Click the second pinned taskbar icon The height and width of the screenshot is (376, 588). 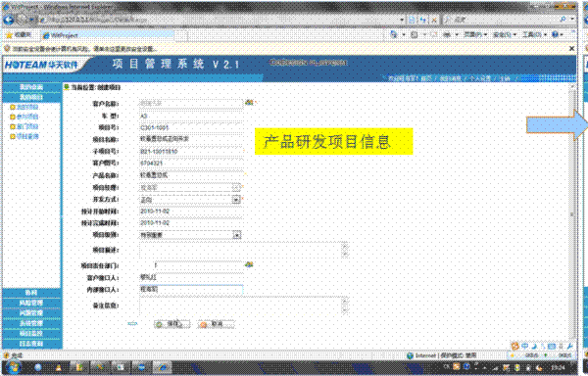[58, 368]
